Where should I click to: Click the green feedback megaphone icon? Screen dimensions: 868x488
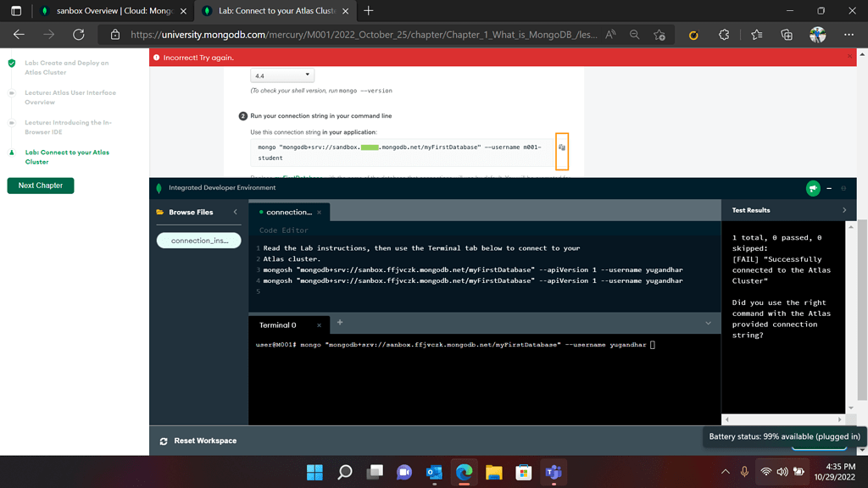coord(812,188)
